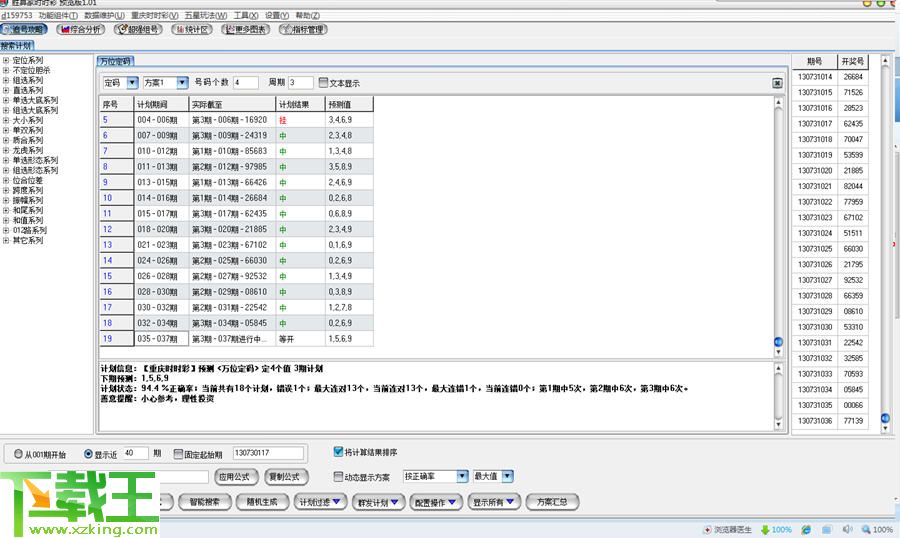Select the 从001期开始 radio button
Viewport: 900px width, 538px height.
pos(18,454)
